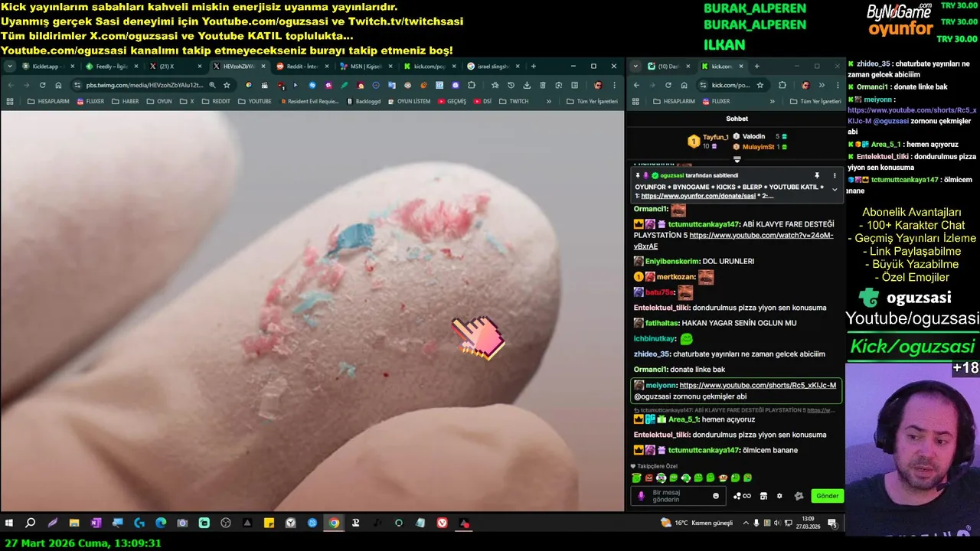Open tab search dropdown in right browser
Screen dimensions: 980x551
[635, 67]
